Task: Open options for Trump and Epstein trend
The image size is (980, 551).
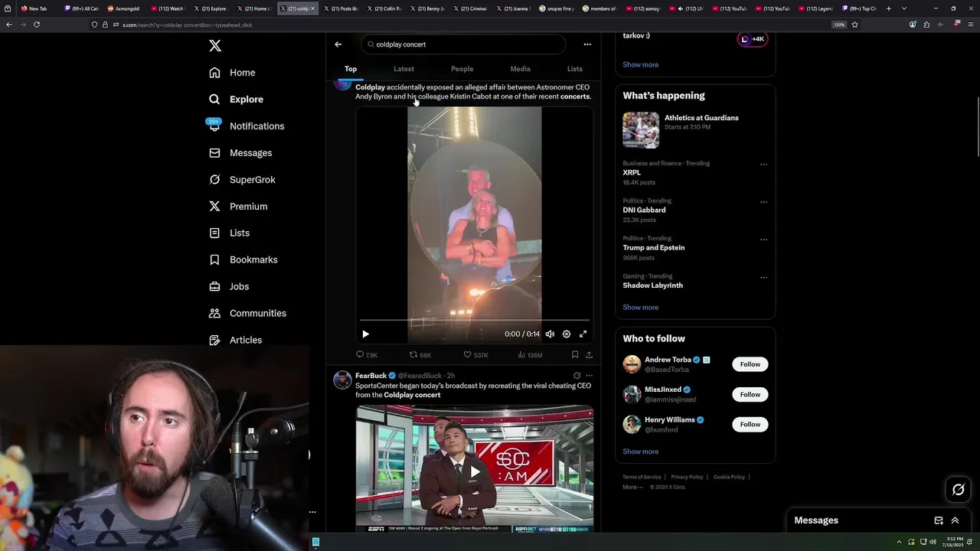Action: 763,240
